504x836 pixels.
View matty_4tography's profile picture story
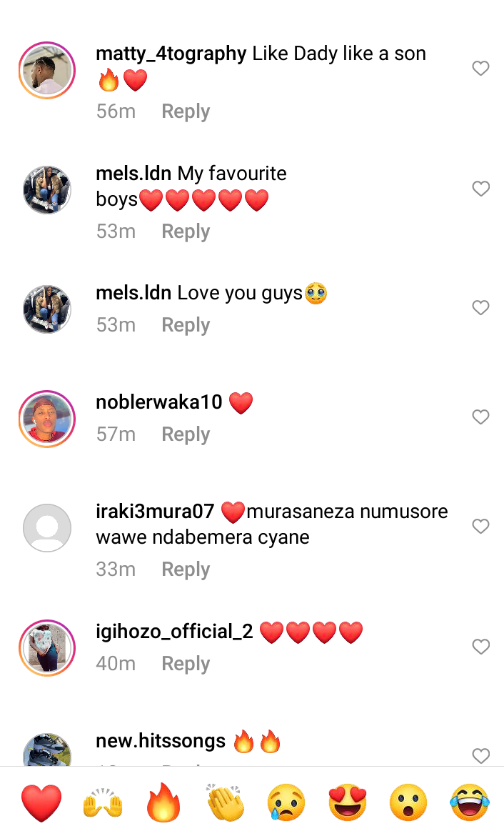click(x=47, y=70)
